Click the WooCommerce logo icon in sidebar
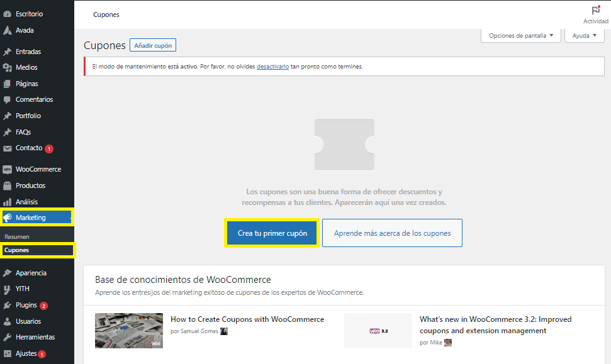This screenshot has width=611, height=364. tap(8, 170)
